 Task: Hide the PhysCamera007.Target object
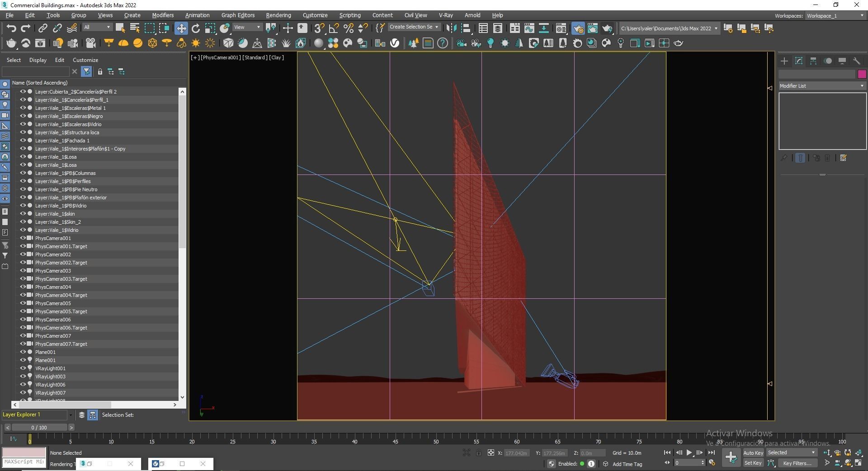pyautogui.click(x=23, y=344)
